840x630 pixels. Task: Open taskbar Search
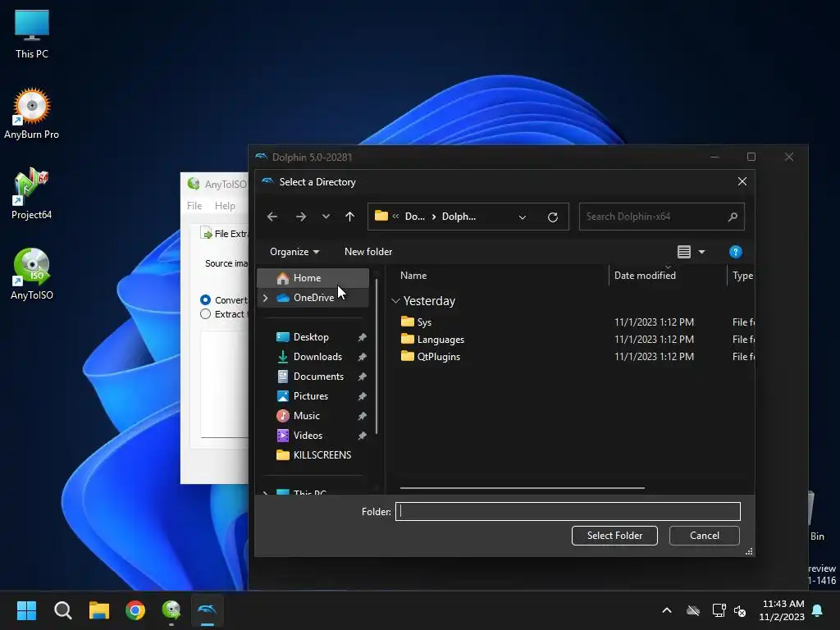62,610
